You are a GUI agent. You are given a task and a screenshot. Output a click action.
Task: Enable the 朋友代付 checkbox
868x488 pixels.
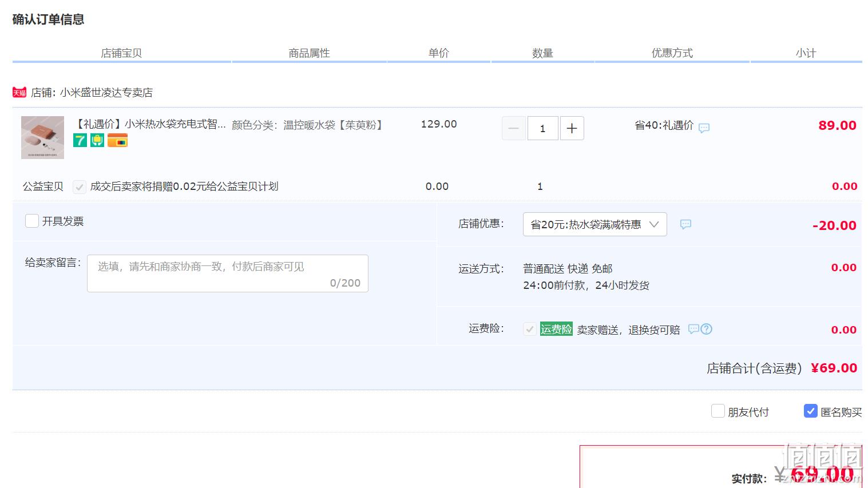click(x=718, y=411)
